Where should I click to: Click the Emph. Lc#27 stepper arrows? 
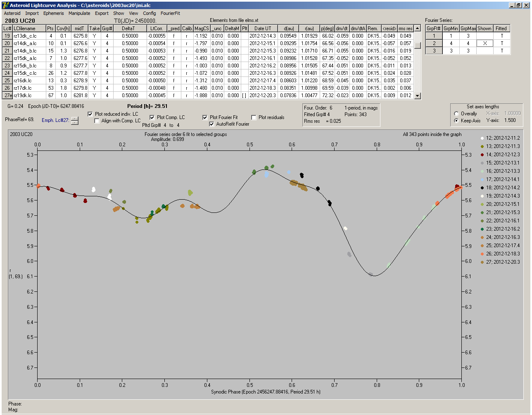[74, 121]
